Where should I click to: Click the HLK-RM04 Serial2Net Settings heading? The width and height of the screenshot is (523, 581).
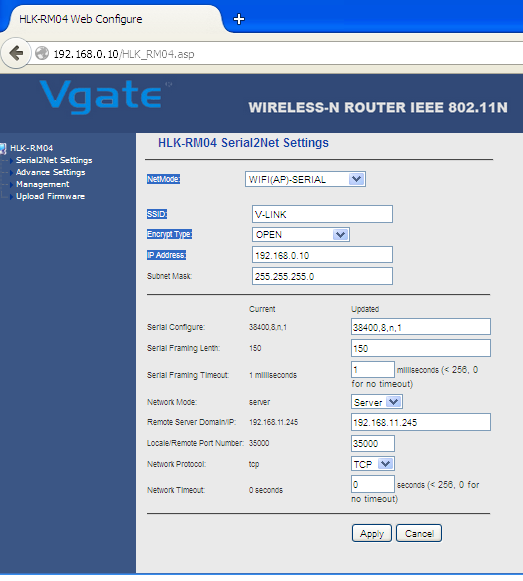pyautogui.click(x=243, y=143)
